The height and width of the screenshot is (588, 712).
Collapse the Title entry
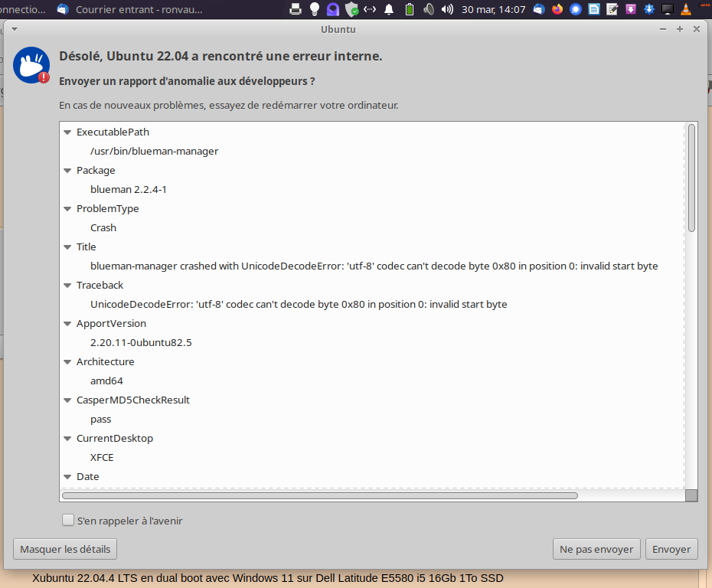click(67, 247)
